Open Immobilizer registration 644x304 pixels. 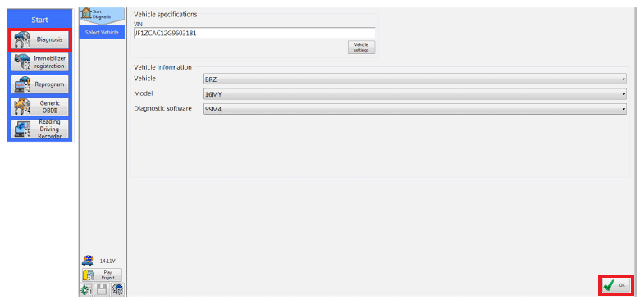[x=40, y=62]
